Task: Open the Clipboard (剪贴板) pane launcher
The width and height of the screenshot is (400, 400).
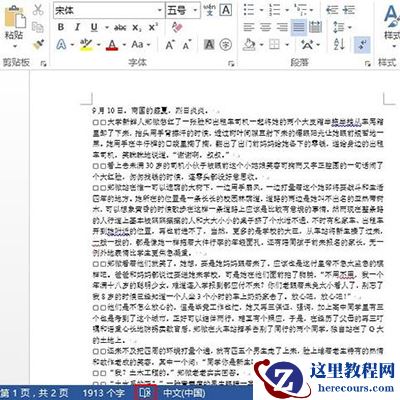Action: pyautogui.click(x=43, y=63)
